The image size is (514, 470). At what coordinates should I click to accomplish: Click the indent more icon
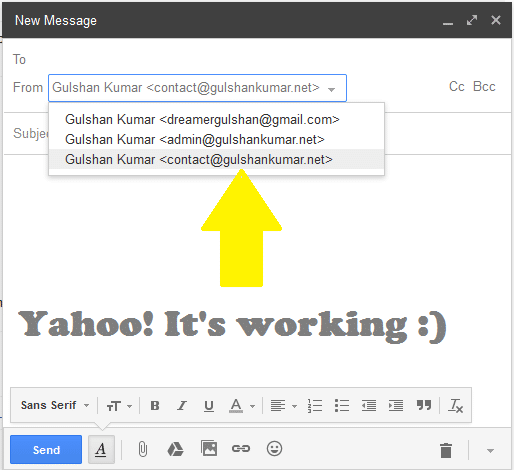[396, 406]
